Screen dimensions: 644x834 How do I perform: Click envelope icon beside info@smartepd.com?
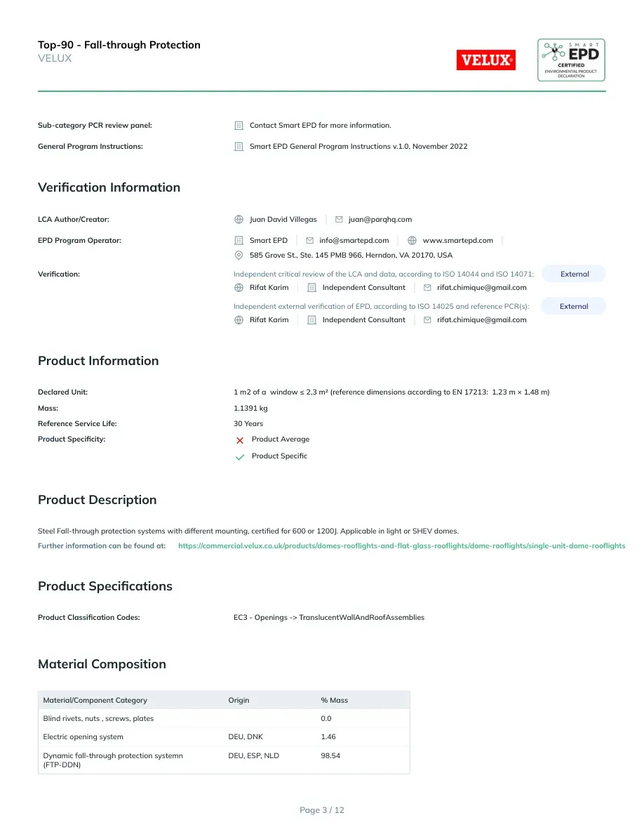tap(310, 240)
